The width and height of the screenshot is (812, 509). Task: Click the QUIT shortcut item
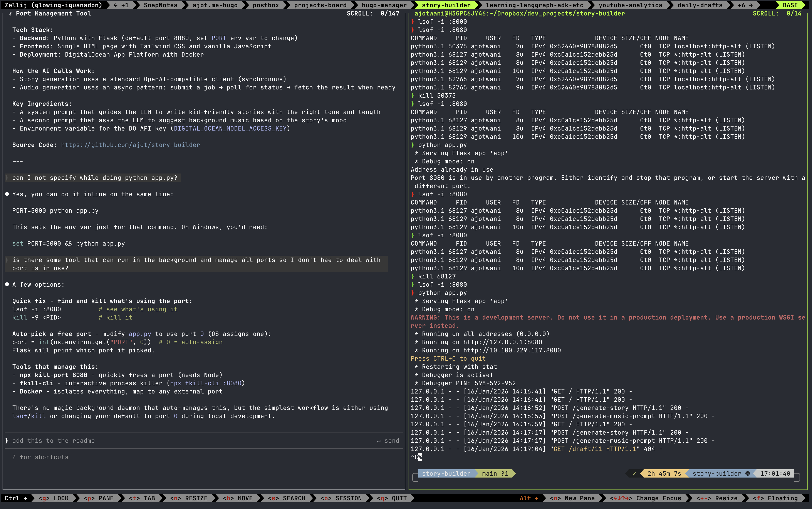392,498
